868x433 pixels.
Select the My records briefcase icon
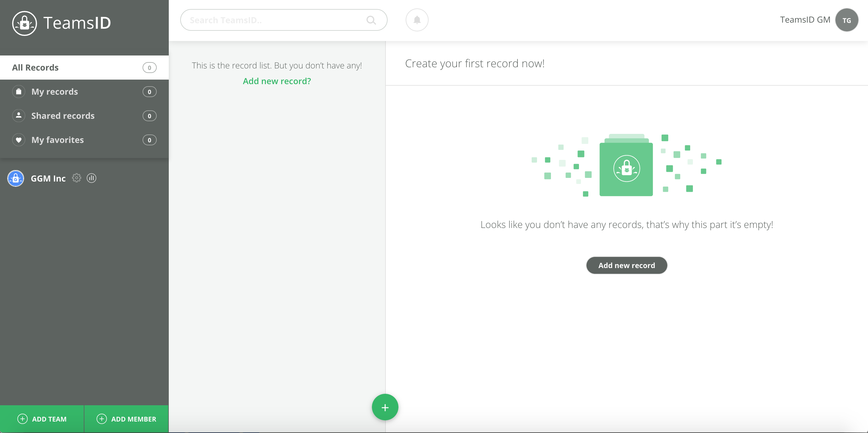click(18, 91)
